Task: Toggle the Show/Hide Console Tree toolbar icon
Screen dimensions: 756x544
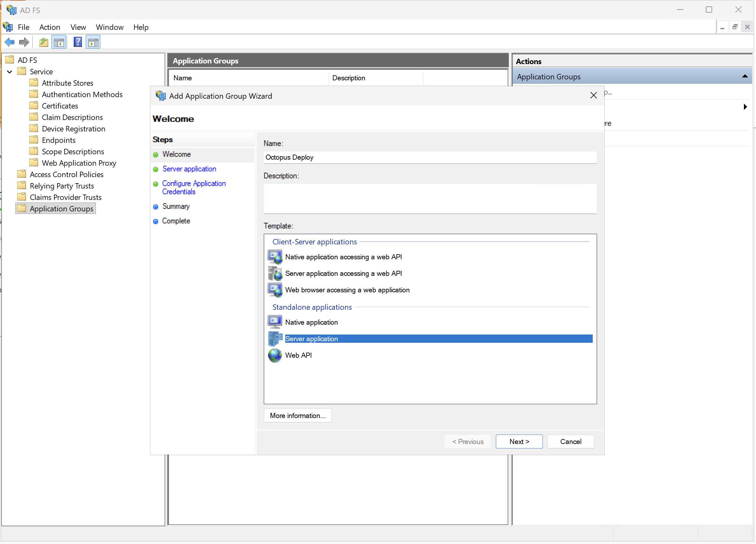Action: [59, 42]
